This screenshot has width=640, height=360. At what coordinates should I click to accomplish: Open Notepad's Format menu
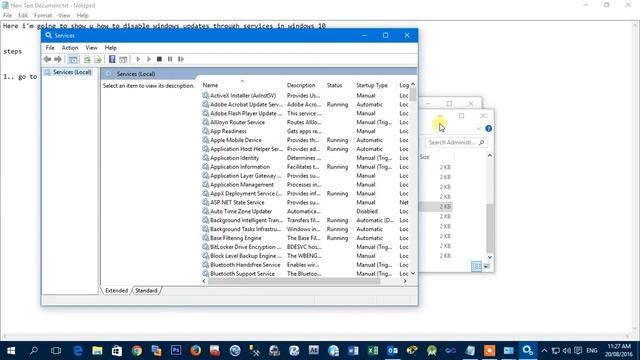[x=43, y=15]
